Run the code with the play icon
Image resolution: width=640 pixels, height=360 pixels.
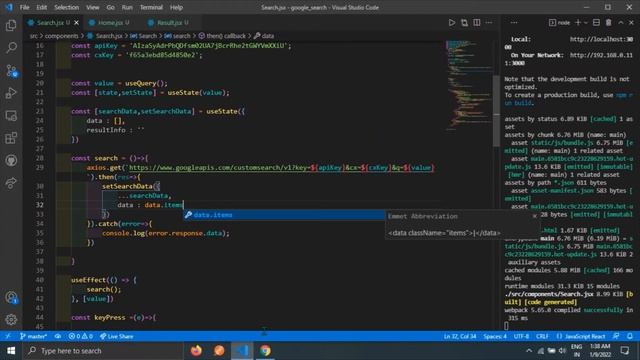451,23
